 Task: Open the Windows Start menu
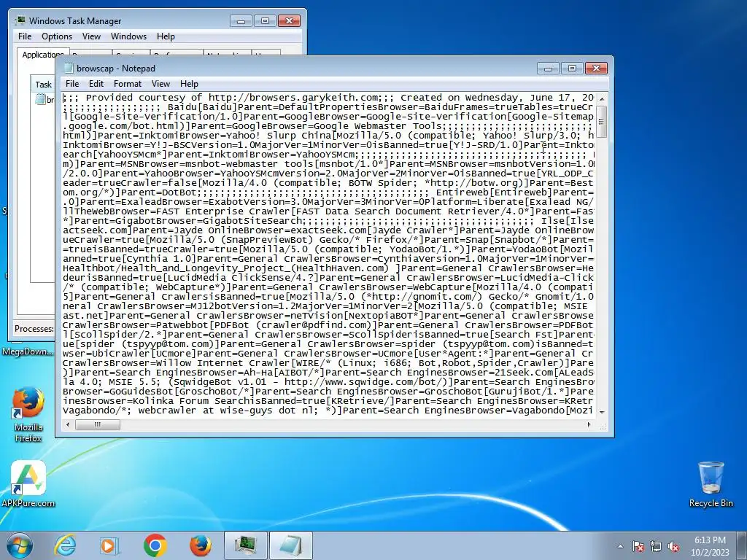19,545
